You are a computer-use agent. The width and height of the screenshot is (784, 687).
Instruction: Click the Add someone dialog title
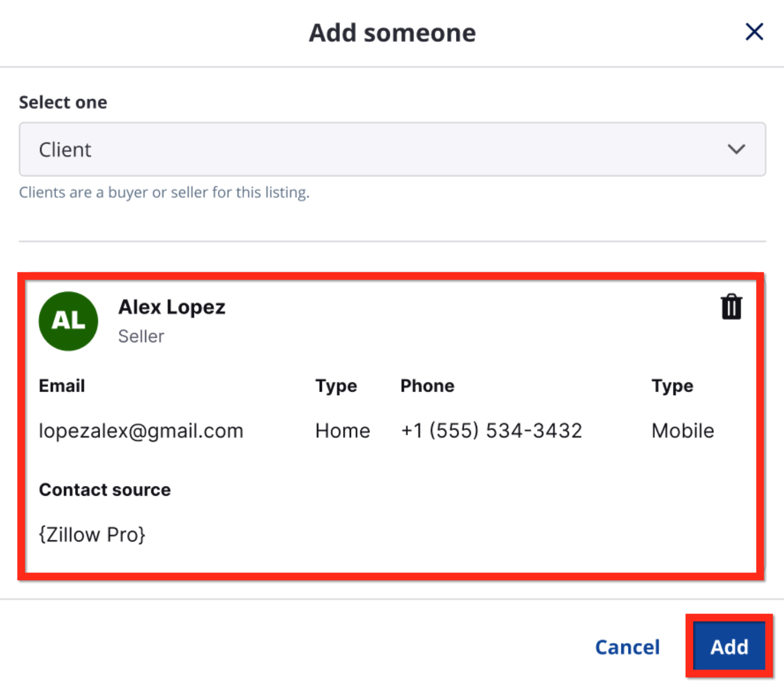click(x=392, y=33)
